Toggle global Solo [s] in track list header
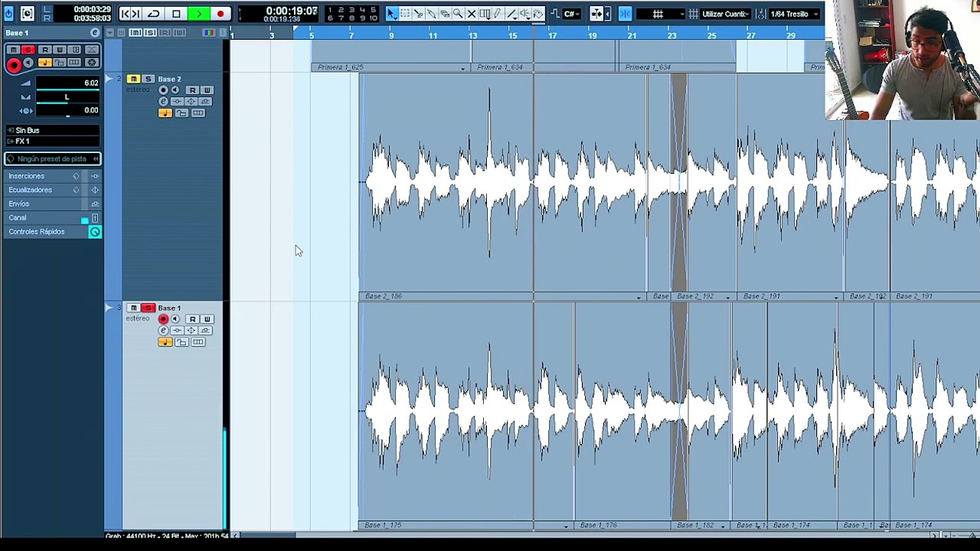Viewport: 980px width, 551px height. (x=150, y=32)
